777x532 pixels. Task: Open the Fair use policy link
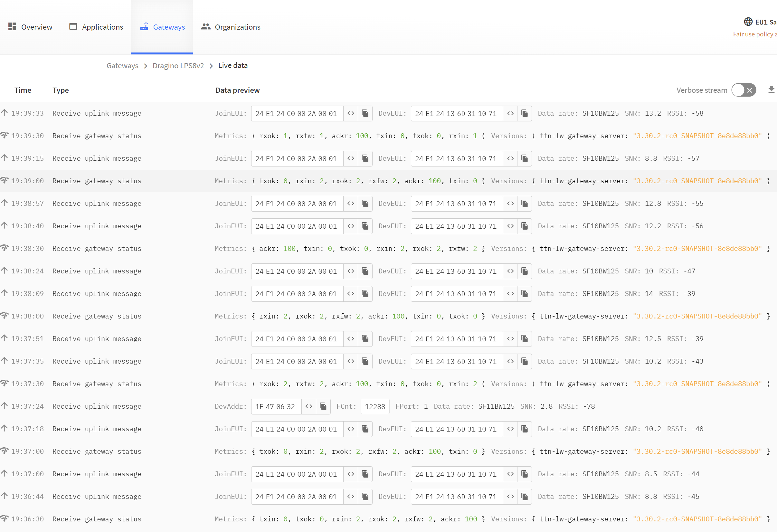coord(754,34)
